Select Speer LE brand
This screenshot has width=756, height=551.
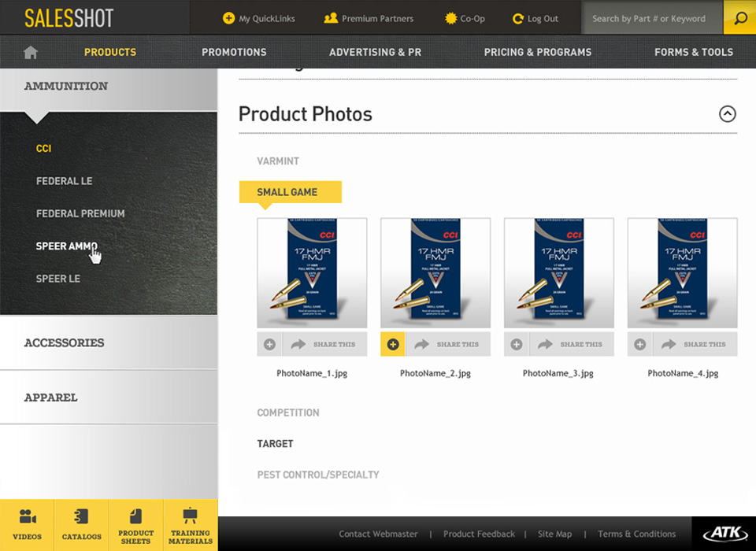[57, 279]
